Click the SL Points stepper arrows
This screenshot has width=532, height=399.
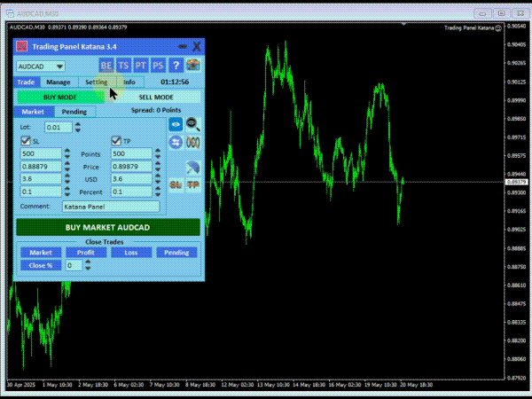(x=67, y=153)
